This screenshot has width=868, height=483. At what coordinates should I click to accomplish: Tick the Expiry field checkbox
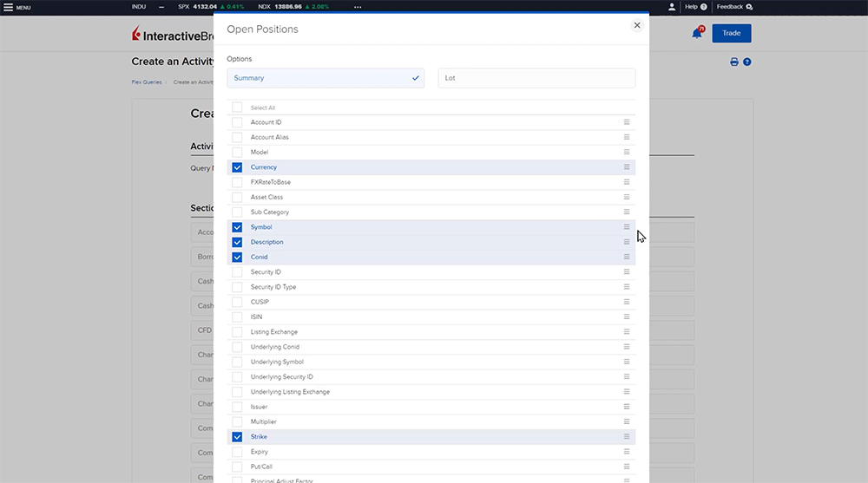tap(237, 452)
